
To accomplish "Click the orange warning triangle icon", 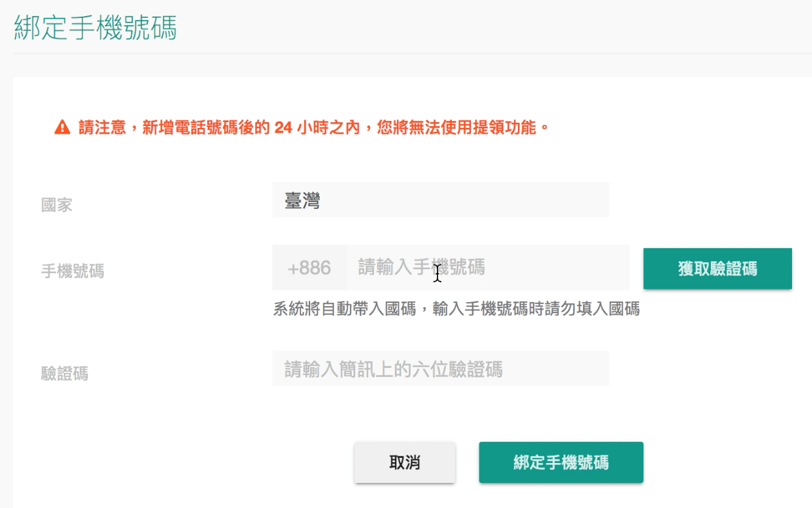I will click(62, 127).
